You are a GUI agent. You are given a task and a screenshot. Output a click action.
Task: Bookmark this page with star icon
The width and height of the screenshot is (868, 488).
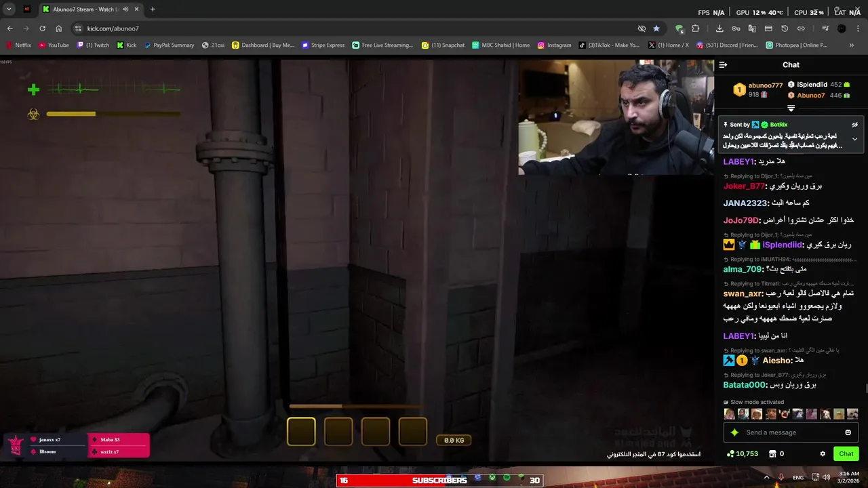(x=656, y=28)
